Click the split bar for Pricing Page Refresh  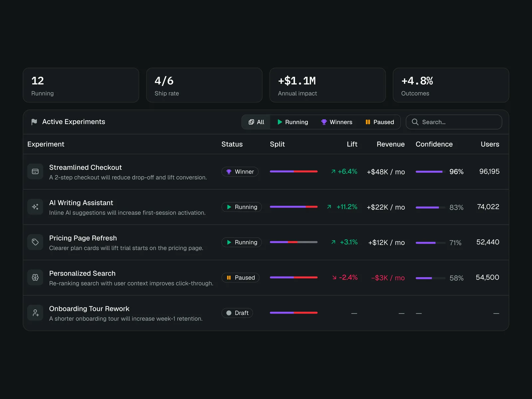point(294,242)
